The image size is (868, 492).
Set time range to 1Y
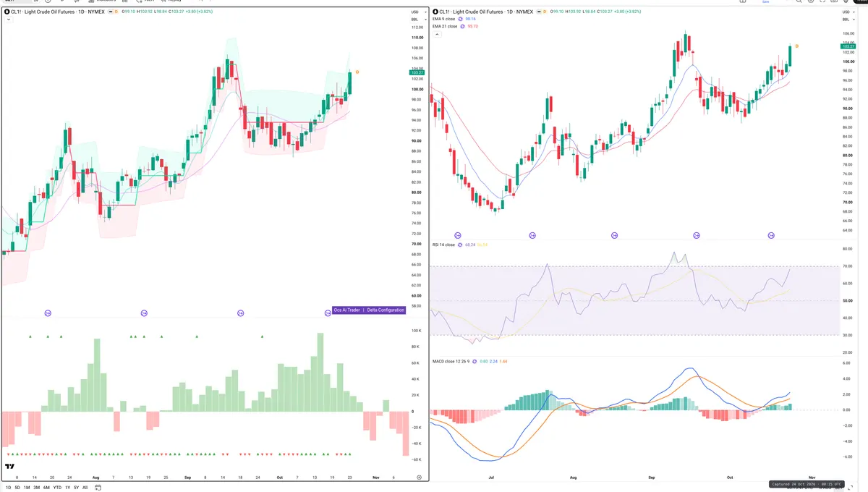click(x=67, y=487)
